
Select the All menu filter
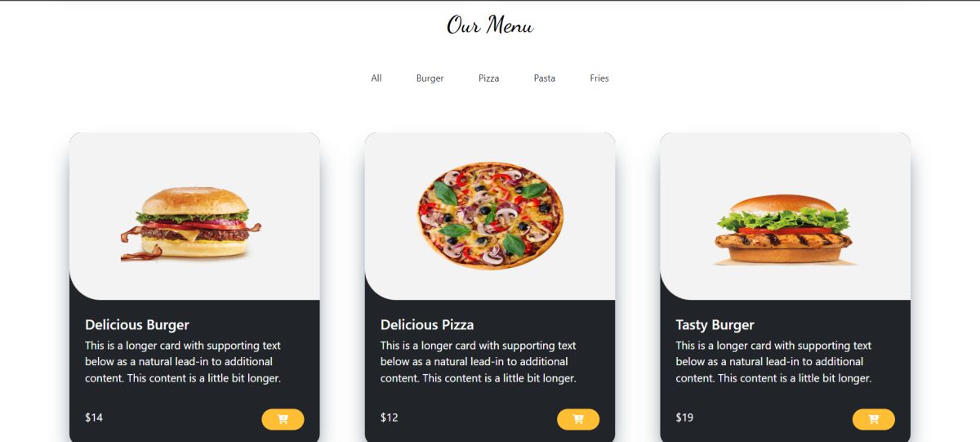pos(376,78)
